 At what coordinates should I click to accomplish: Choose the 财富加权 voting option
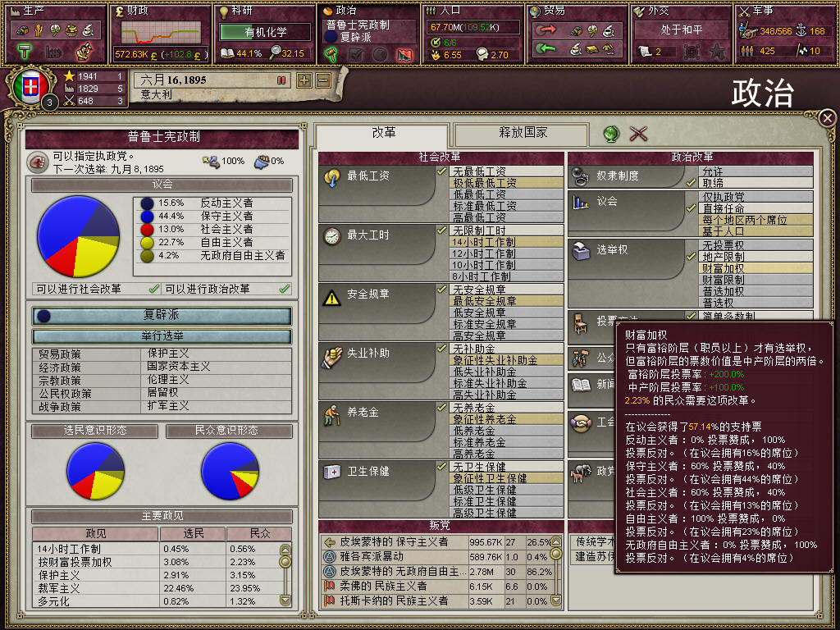point(756,268)
